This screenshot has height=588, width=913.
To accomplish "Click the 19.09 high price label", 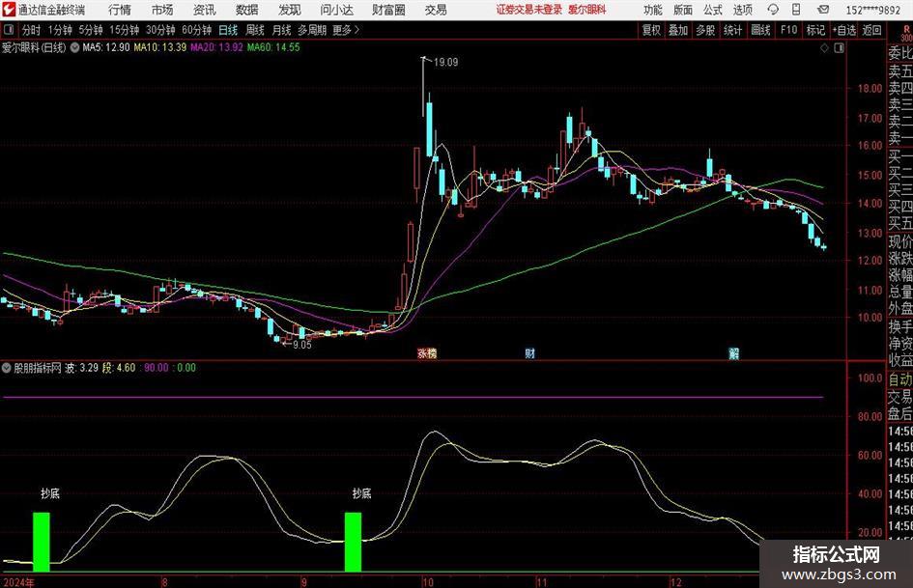I will click(x=445, y=63).
